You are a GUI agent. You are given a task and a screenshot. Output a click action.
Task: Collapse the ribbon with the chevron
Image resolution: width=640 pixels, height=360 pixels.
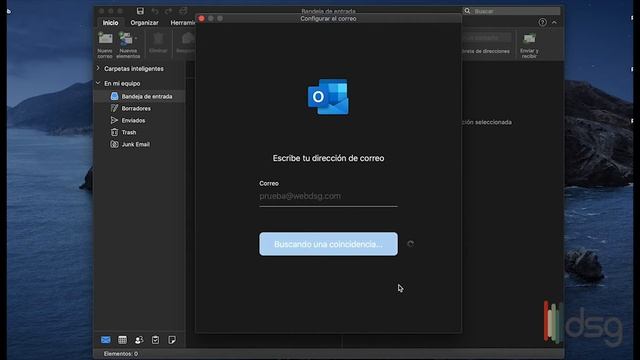click(x=554, y=22)
